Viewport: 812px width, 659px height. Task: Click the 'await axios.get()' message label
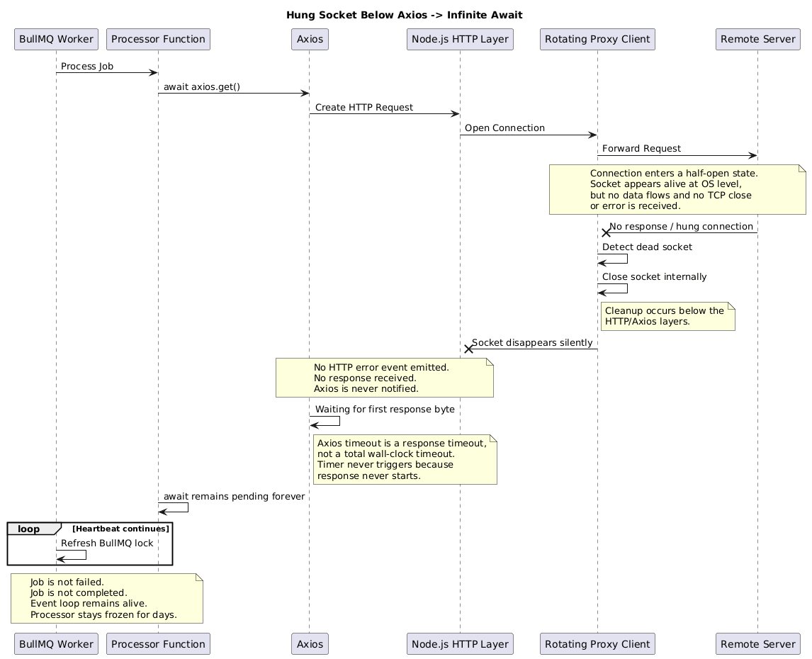(202, 87)
